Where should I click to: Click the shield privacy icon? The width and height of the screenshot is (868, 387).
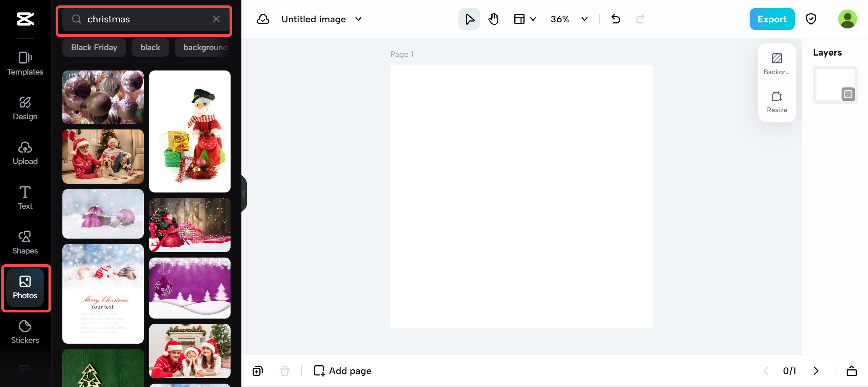pyautogui.click(x=811, y=19)
